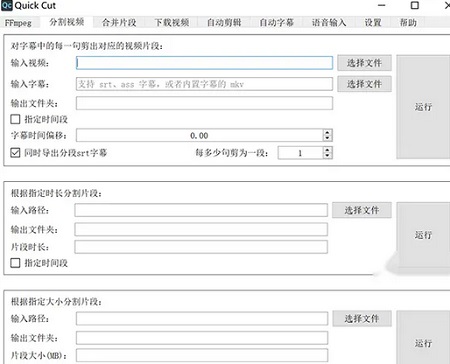Focus the 片段大小(MB) input field
This screenshot has width=450, height=364.
202,355
